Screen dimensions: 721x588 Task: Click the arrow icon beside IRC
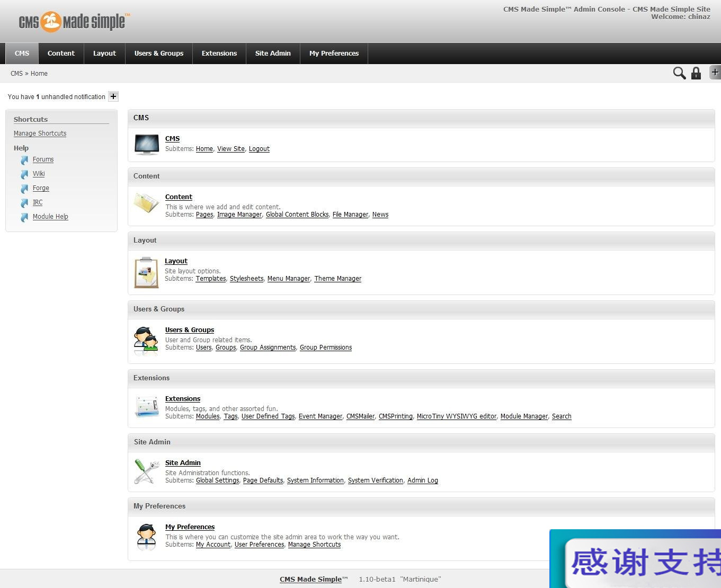(x=24, y=203)
